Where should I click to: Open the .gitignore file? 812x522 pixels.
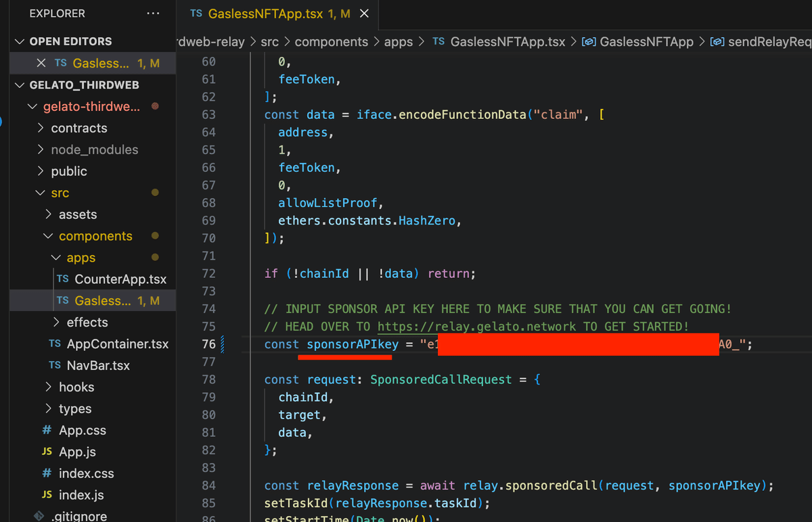click(x=78, y=516)
